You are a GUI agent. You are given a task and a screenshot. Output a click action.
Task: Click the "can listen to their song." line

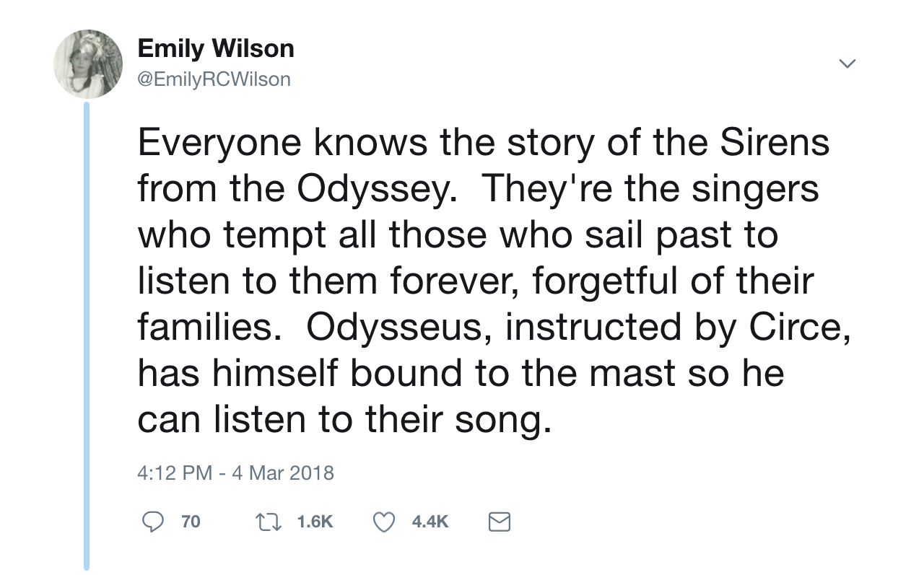(x=344, y=420)
